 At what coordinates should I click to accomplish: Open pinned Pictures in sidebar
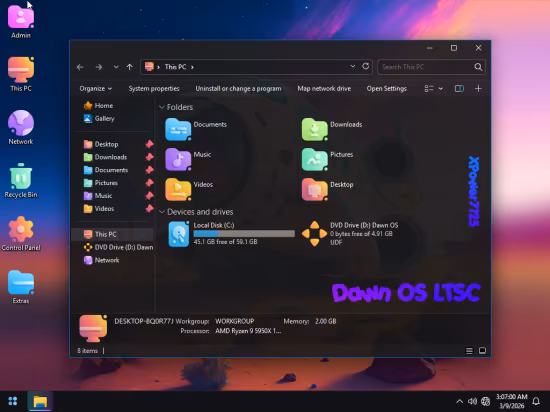pyautogui.click(x=101, y=183)
